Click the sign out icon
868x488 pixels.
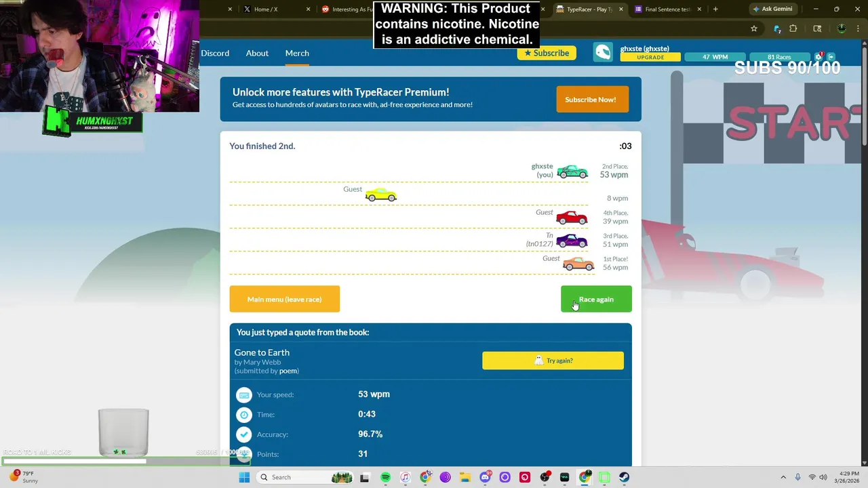pos(831,57)
